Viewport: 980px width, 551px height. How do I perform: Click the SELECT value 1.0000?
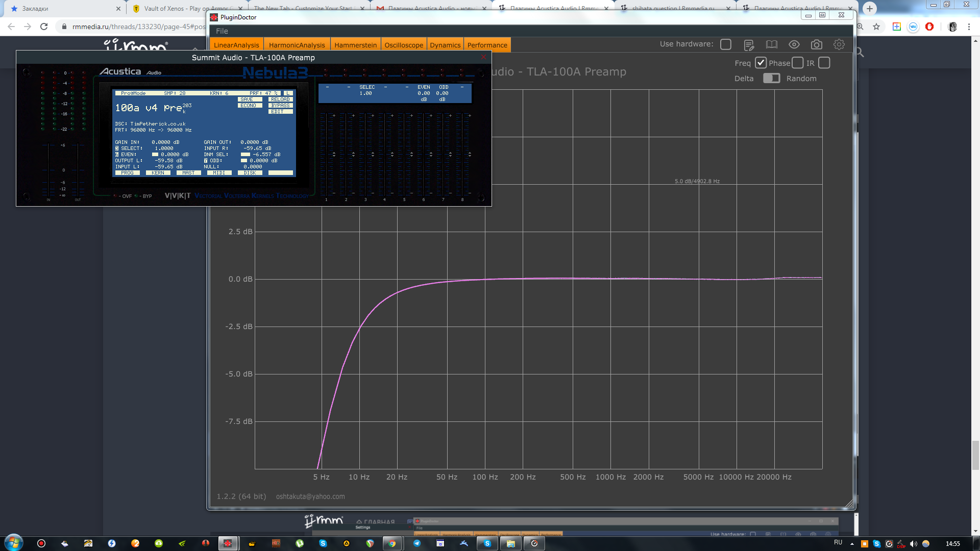point(164,148)
